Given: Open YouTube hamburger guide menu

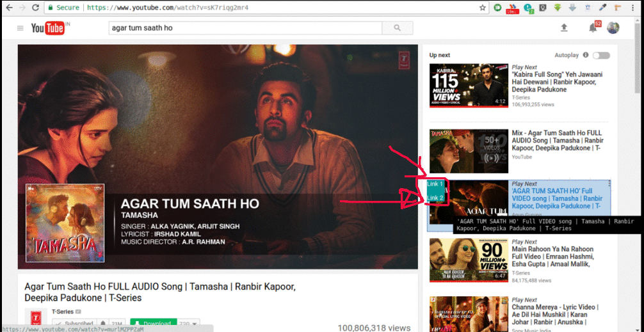Looking at the screenshot, I should click(20, 28).
